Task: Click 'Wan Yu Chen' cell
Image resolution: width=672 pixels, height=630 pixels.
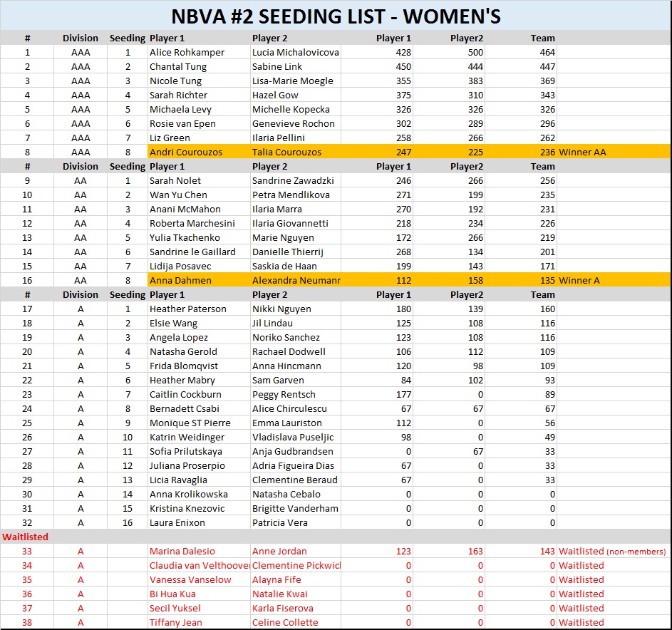Action: click(x=199, y=195)
